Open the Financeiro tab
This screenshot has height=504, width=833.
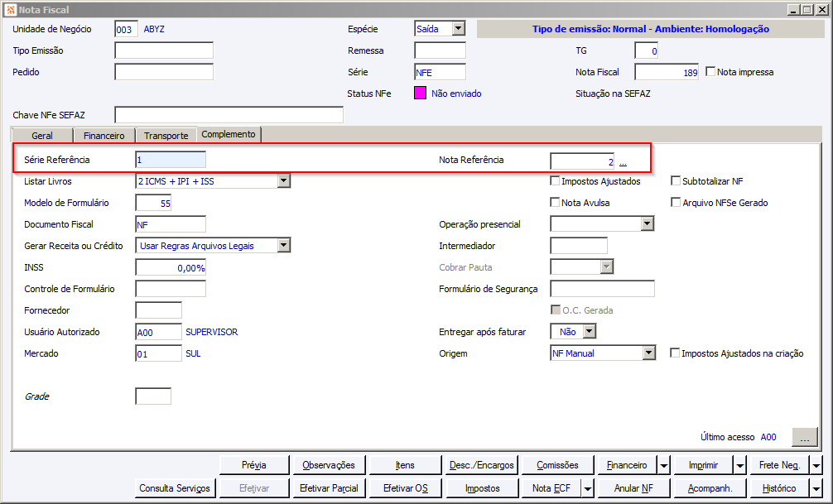[104, 136]
